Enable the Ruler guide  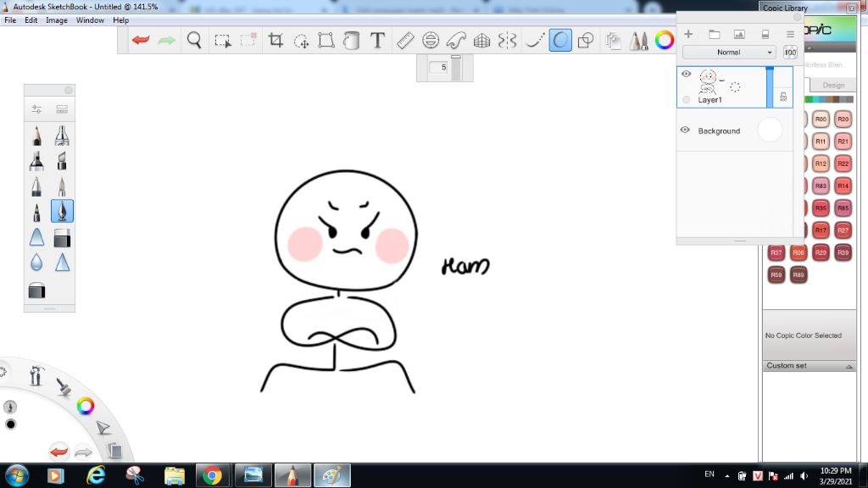[405, 41]
